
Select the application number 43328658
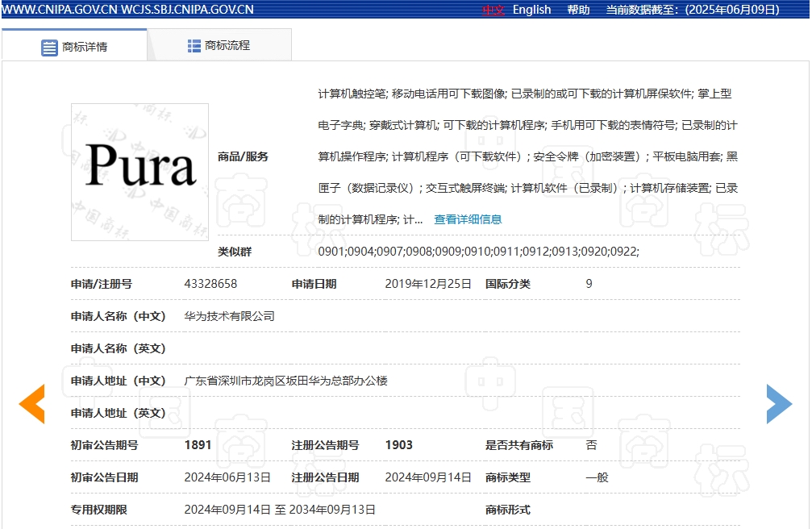click(210, 284)
